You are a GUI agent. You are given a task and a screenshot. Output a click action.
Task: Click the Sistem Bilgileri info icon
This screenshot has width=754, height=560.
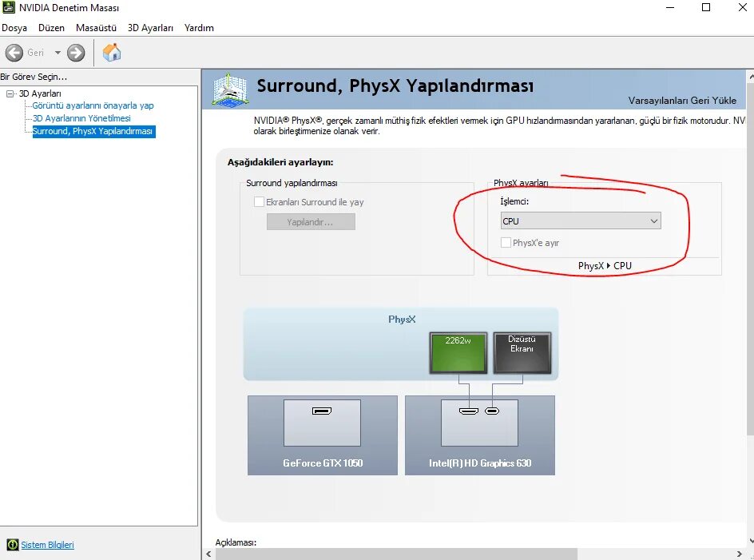pos(13,545)
